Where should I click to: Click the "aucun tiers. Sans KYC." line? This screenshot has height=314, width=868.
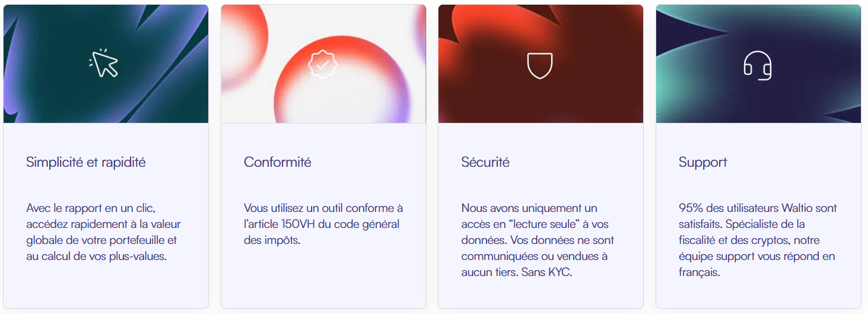(x=517, y=273)
